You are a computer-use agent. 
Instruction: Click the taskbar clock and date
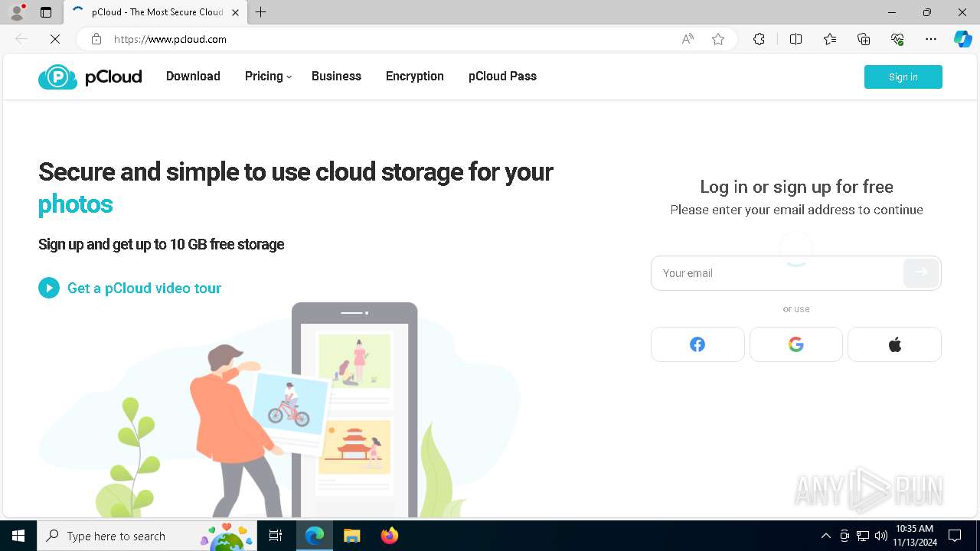pyautogui.click(x=914, y=536)
